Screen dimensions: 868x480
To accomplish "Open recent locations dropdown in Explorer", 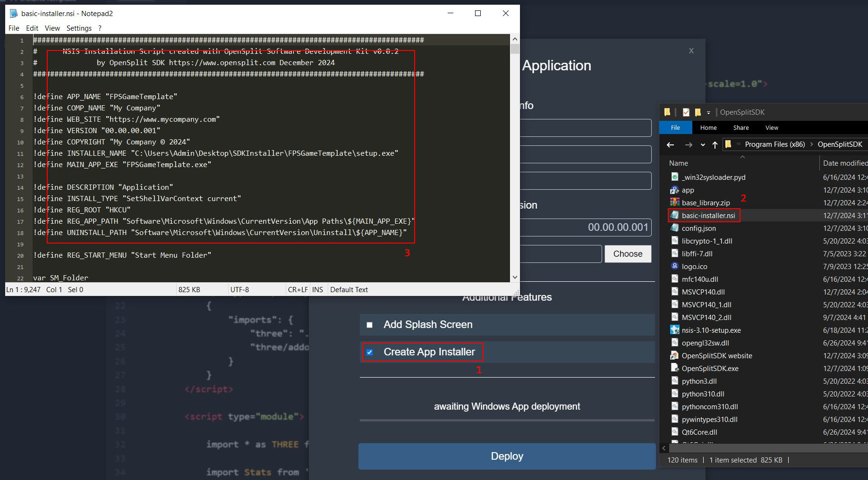I will click(x=703, y=145).
